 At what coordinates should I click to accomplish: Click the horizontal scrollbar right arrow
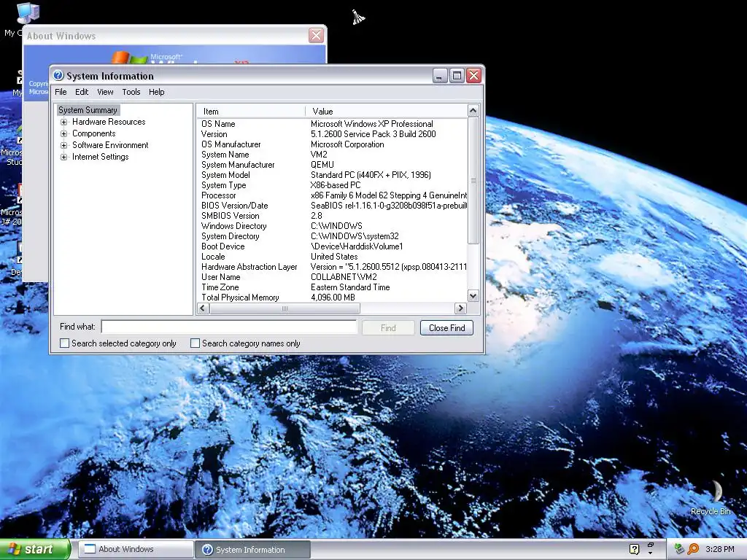[460, 308]
